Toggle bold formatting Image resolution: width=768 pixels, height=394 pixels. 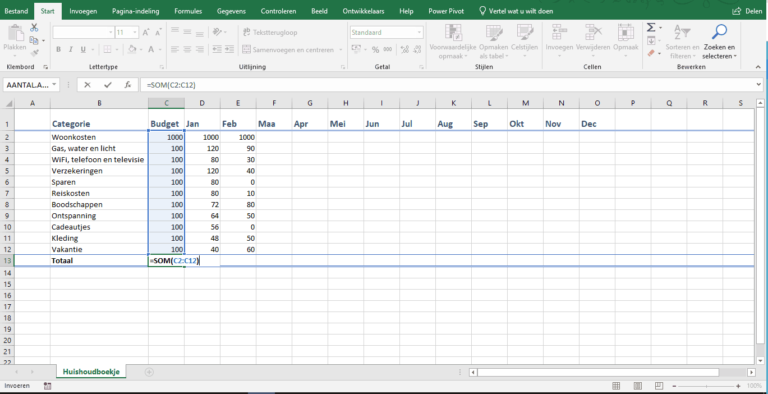[58, 49]
